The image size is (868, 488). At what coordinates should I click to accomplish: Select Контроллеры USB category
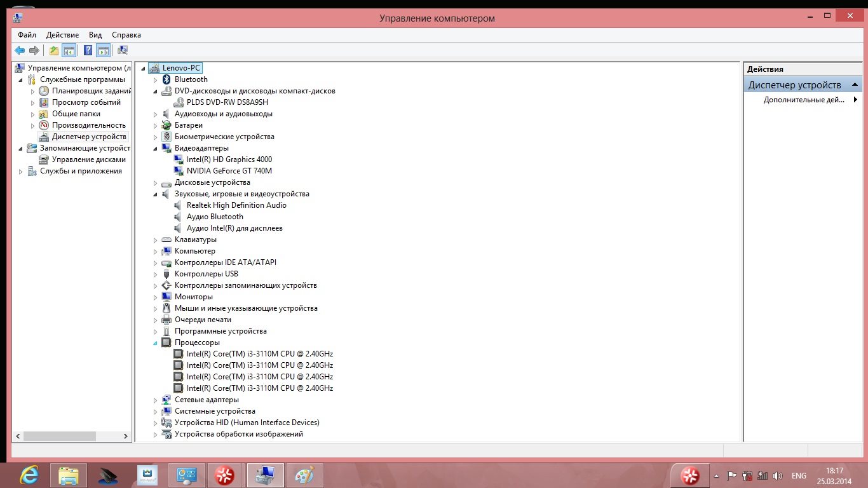[x=207, y=274]
